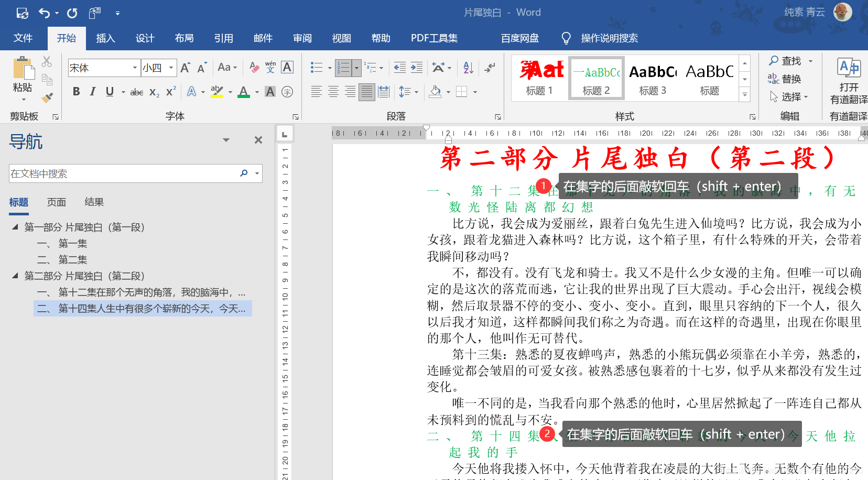The width and height of the screenshot is (868, 480).
Task: Click the user account avatar
Action: click(843, 12)
